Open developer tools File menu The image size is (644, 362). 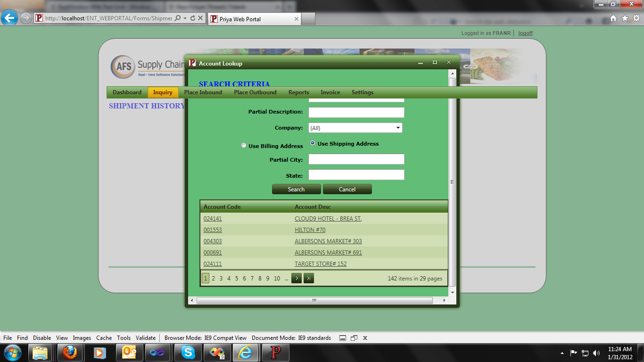(8, 338)
